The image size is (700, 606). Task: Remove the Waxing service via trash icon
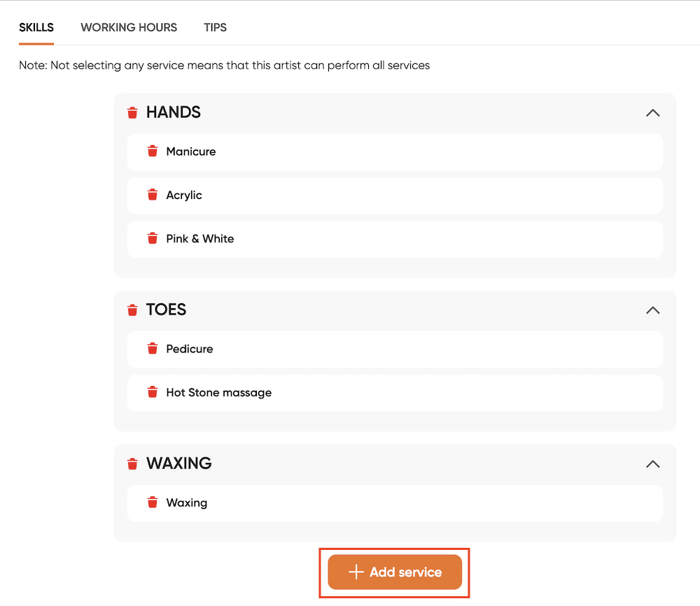pos(152,502)
